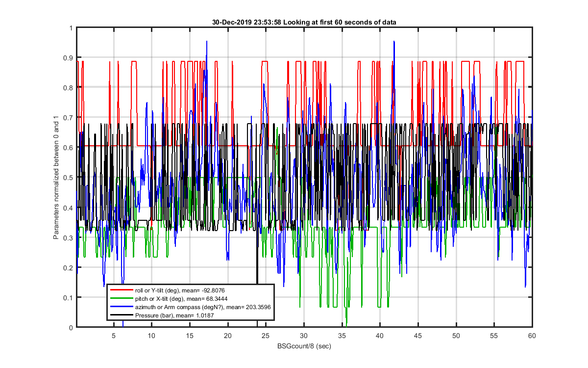
Task: Click x-axis tick label "55"
Action: pos(493,336)
